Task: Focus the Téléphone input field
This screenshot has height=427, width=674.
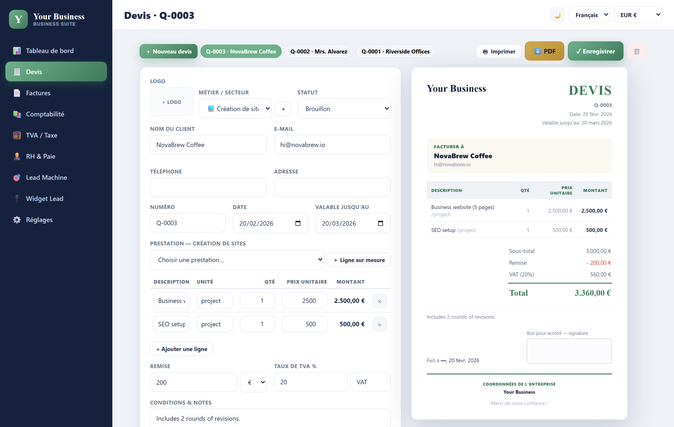Action: point(208,187)
